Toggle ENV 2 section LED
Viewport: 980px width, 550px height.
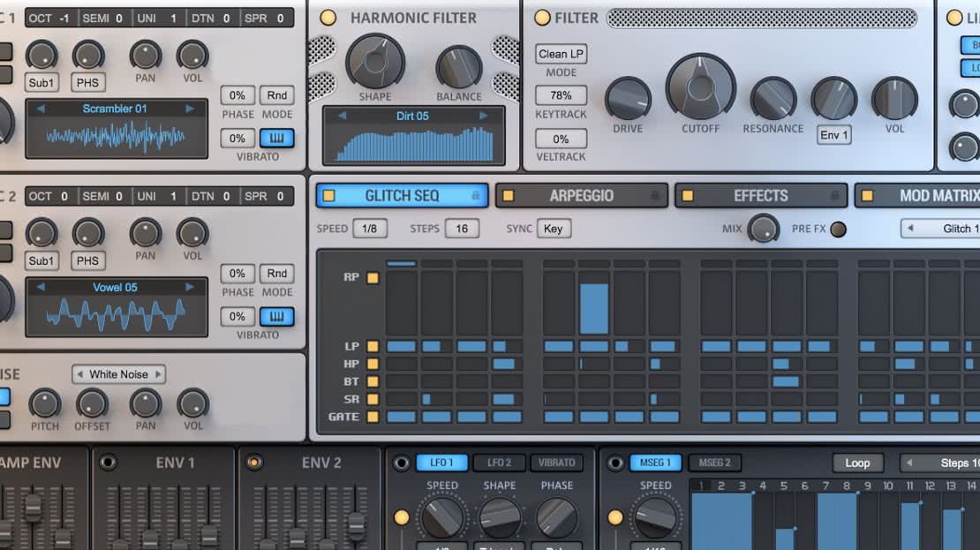tap(253, 463)
